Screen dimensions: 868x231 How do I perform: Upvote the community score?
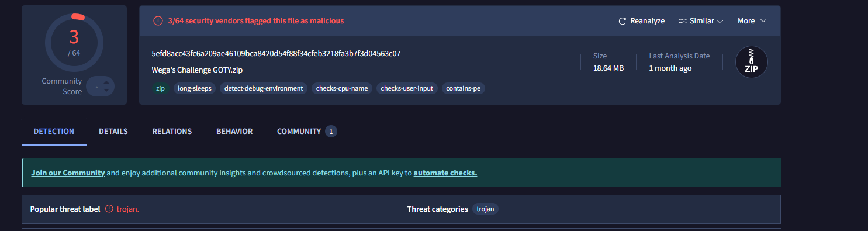point(106,82)
